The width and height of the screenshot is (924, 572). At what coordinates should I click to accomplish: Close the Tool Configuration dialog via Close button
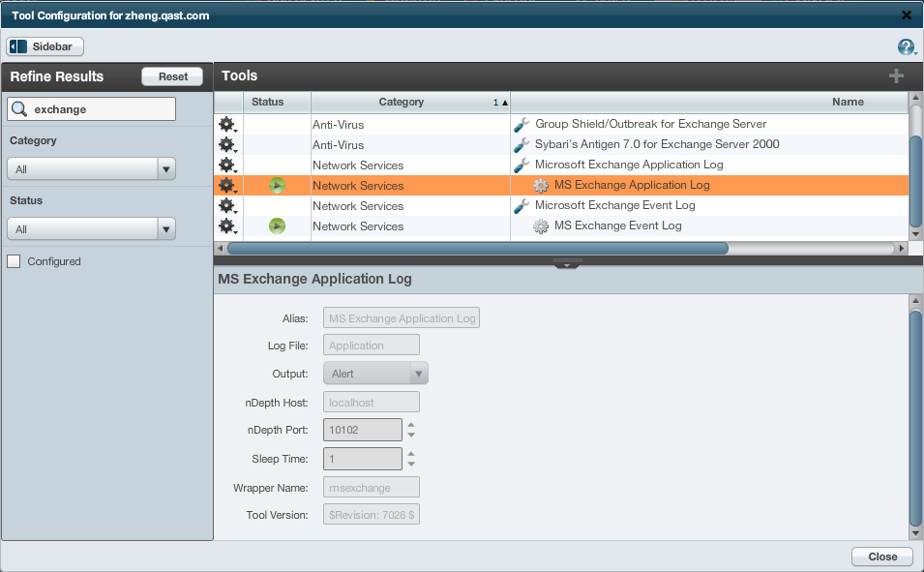882,557
